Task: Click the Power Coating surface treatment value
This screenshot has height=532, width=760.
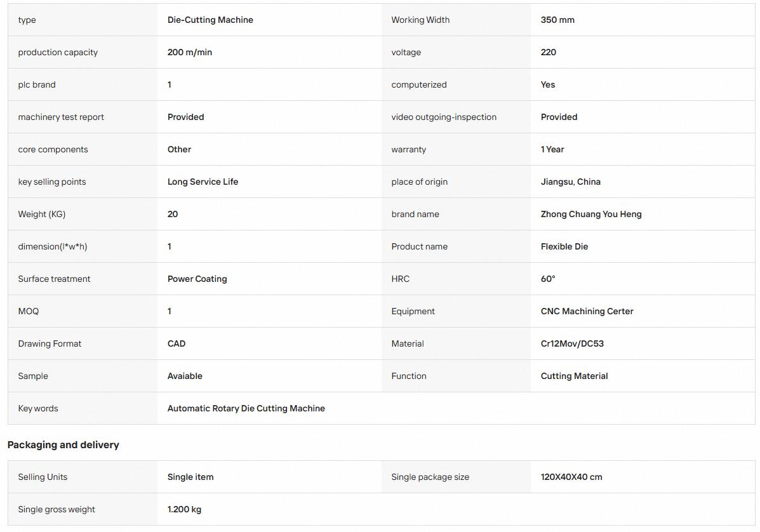Action: click(x=197, y=279)
